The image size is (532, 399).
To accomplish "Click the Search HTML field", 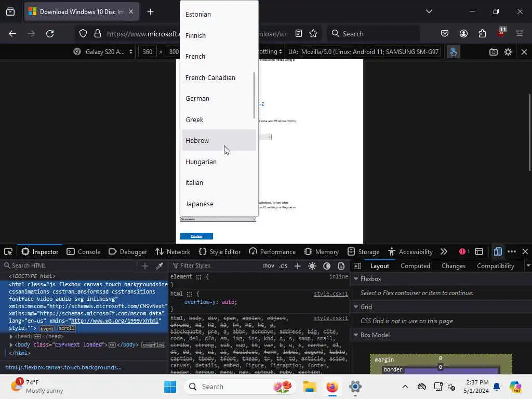I will (70, 265).
